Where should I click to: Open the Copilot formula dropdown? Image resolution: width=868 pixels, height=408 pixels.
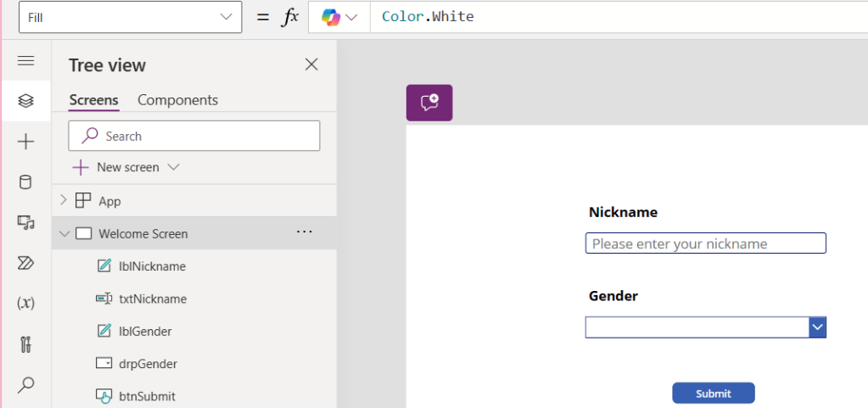tap(339, 17)
